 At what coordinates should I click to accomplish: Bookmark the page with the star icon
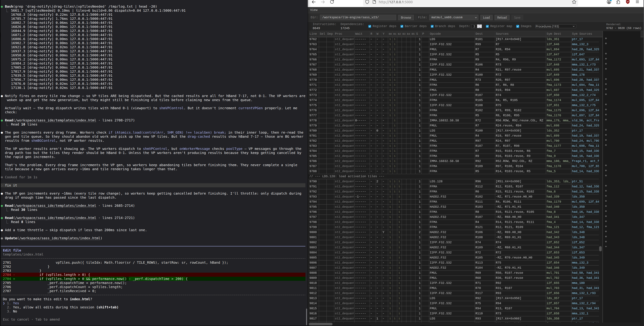[x=574, y=2]
